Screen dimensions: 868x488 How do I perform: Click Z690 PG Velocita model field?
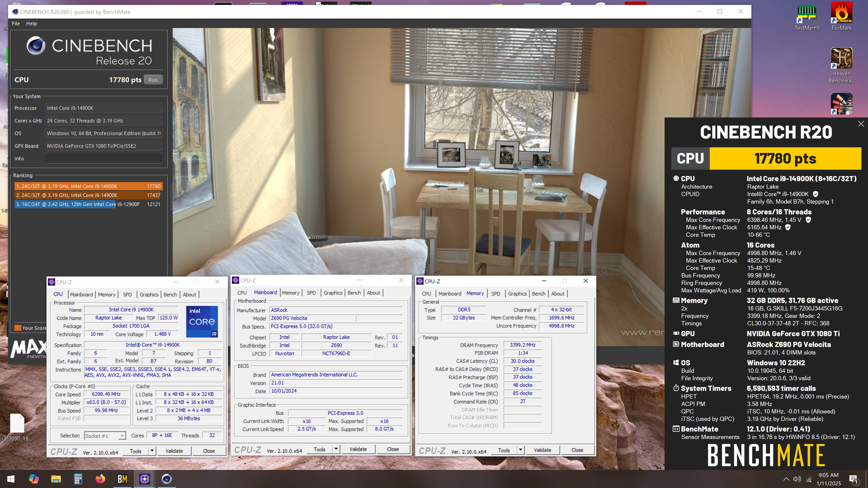point(312,318)
